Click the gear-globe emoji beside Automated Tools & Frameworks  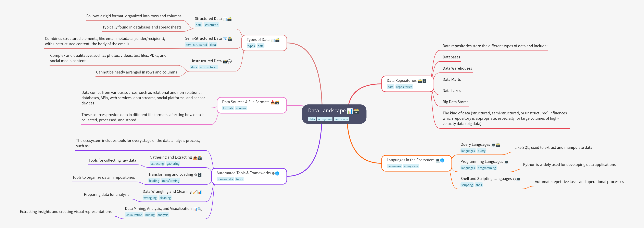276,173
